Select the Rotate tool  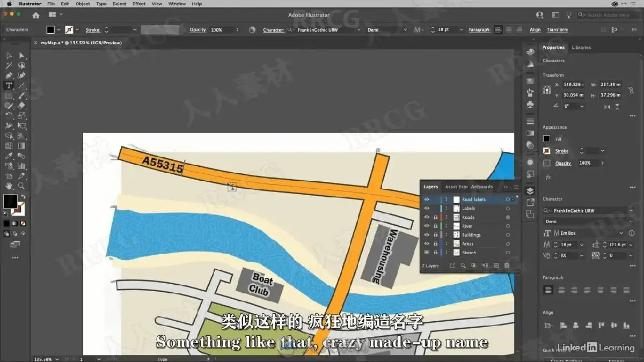(x=9, y=116)
